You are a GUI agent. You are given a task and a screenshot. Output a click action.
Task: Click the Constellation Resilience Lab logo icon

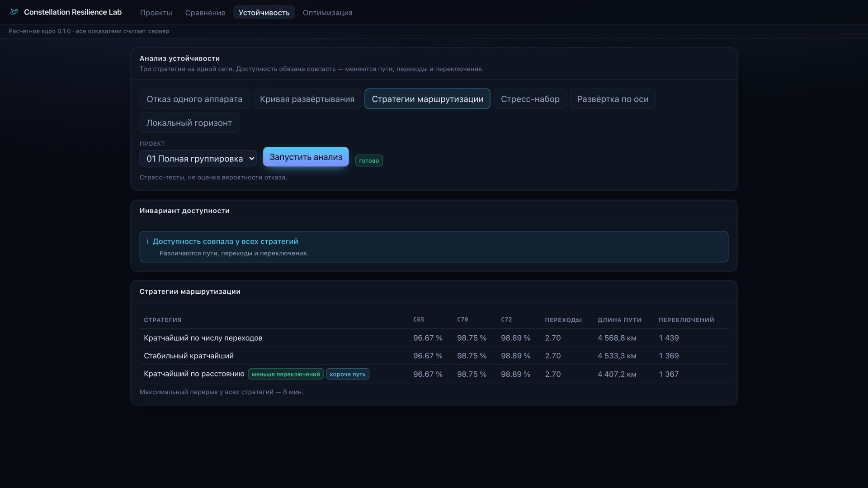tap(14, 12)
